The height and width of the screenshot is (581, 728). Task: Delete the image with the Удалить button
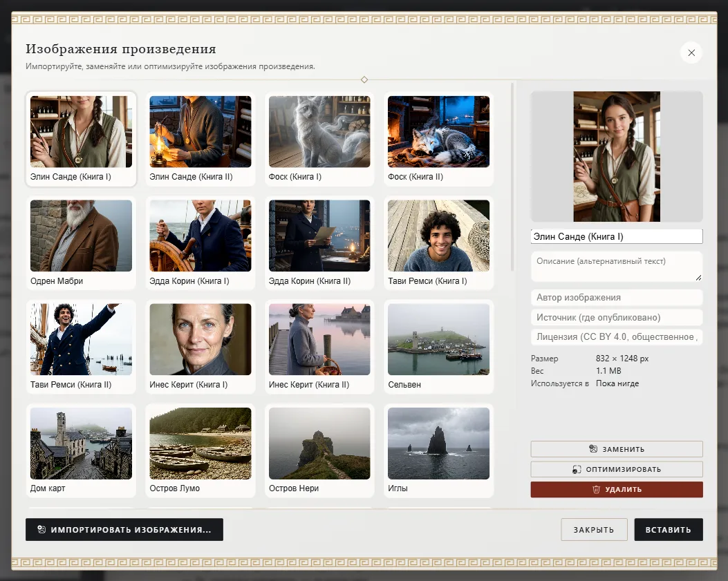(617, 490)
